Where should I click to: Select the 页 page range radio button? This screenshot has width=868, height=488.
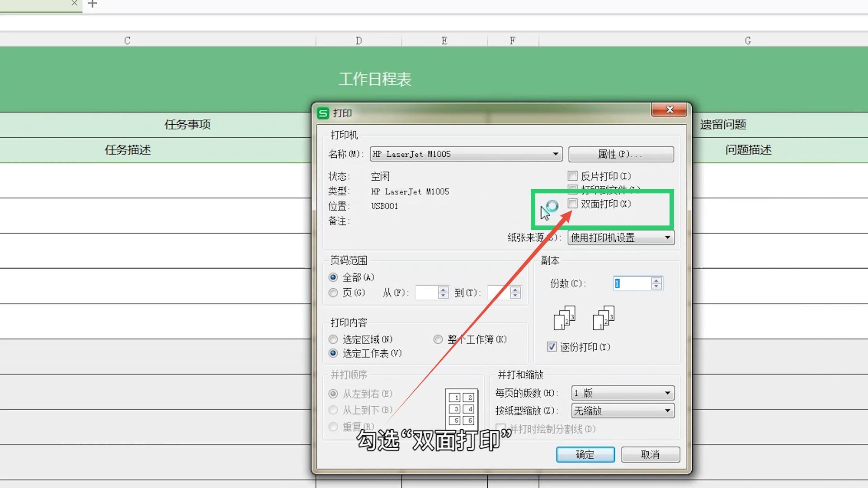pyautogui.click(x=333, y=293)
